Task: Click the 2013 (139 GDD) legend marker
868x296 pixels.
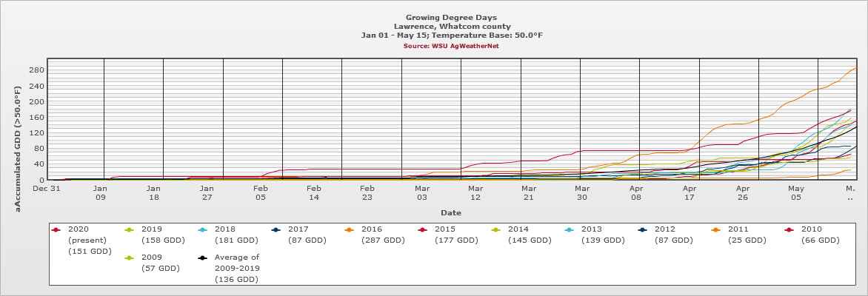Action: tap(570, 229)
